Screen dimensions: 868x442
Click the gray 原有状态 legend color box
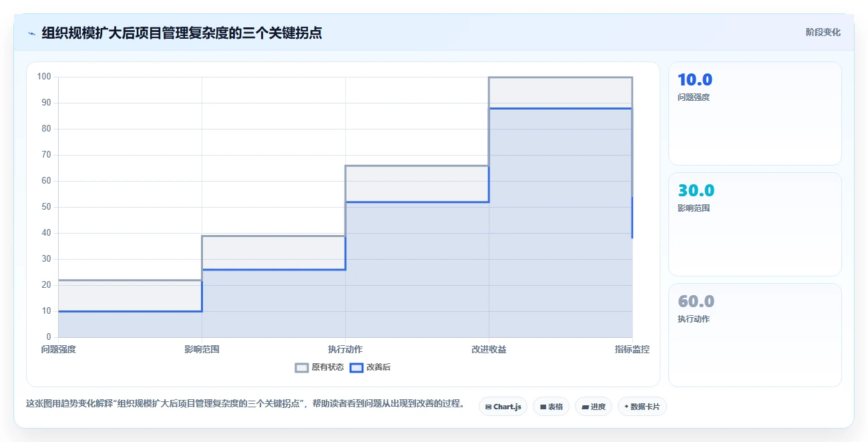pyautogui.click(x=302, y=367)
